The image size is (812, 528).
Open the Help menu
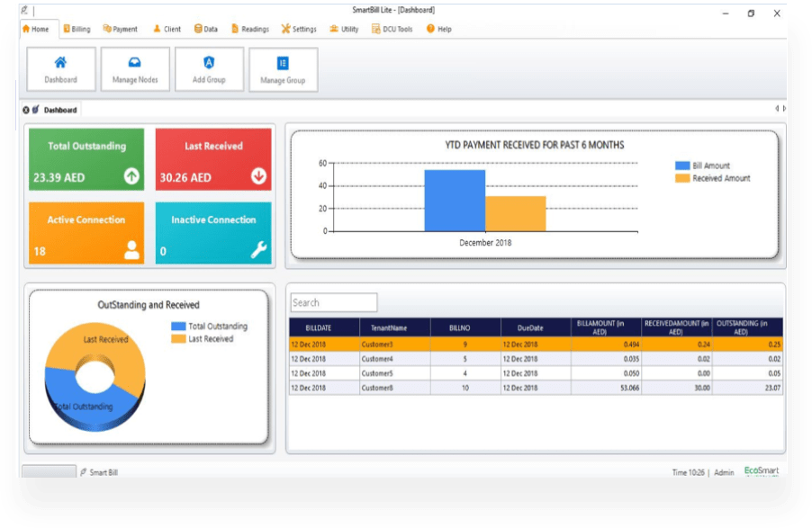[438, 29]
